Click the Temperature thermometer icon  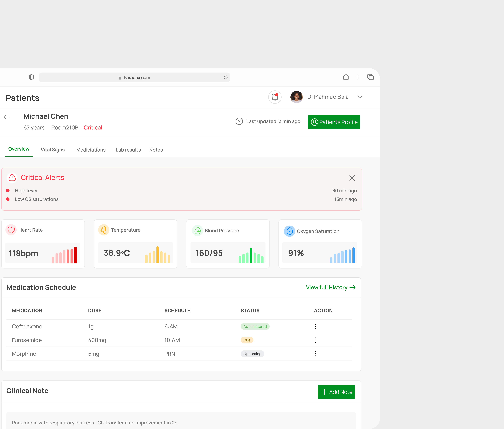(104, 230)
